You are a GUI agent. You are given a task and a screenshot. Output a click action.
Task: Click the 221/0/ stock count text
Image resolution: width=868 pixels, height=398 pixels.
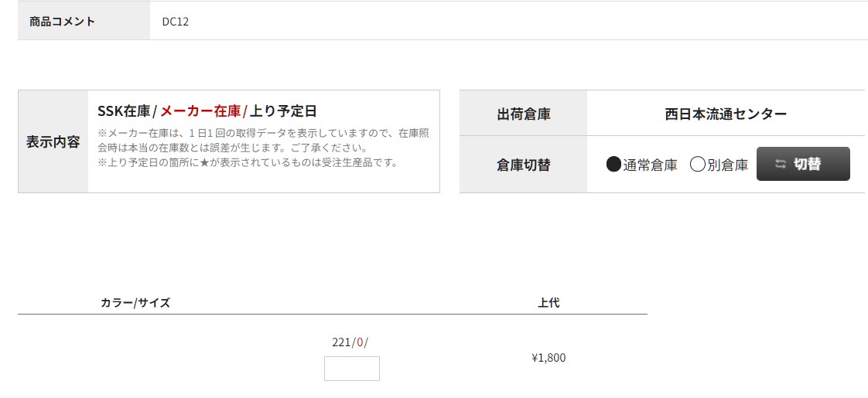click(350, 342)
